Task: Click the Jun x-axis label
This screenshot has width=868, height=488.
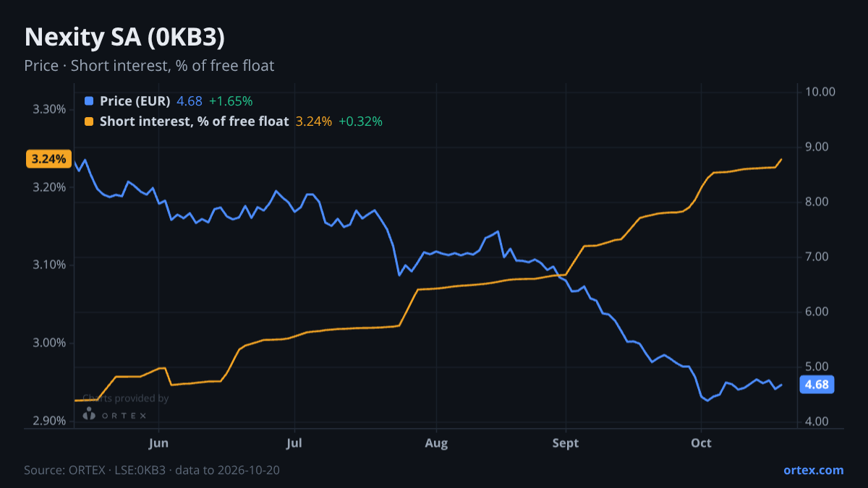Action: [158, 442]
